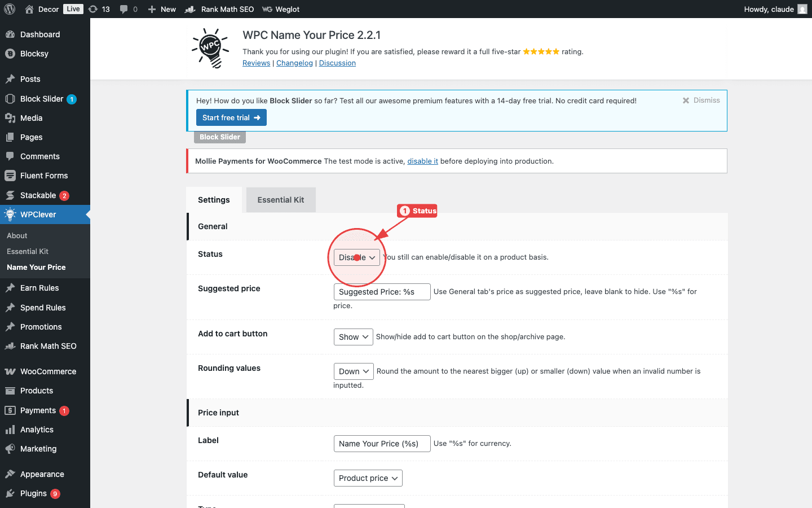Click the Start free trial button

(x=231, y=117)
